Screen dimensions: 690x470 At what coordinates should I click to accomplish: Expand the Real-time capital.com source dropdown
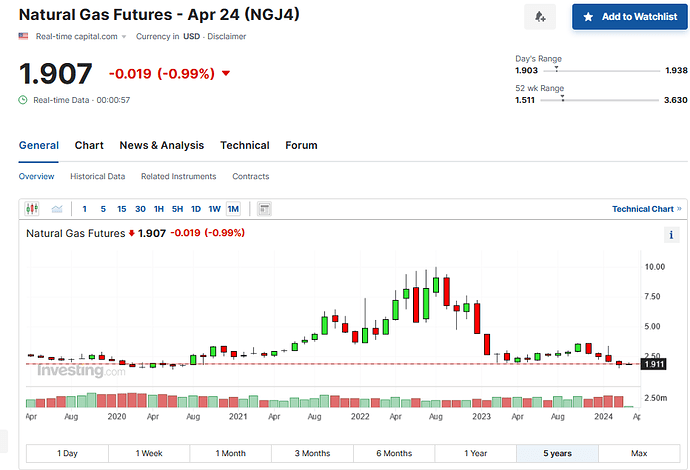124,37
